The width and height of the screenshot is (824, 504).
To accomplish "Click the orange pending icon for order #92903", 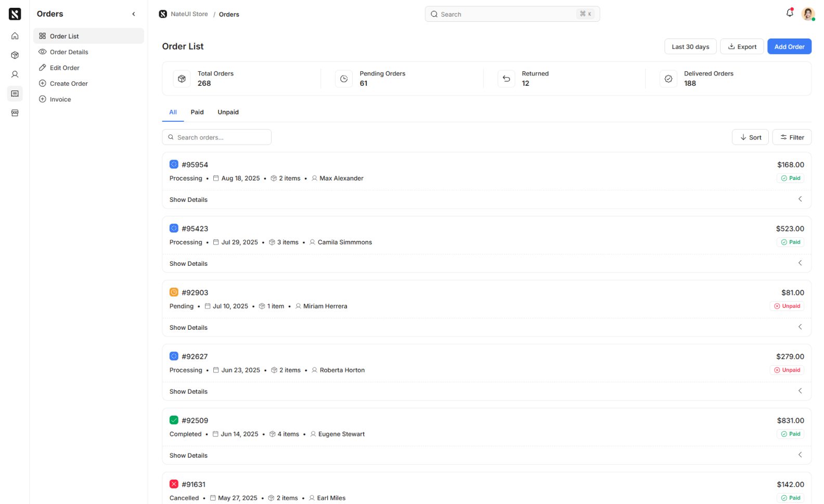I will (174, 292).
